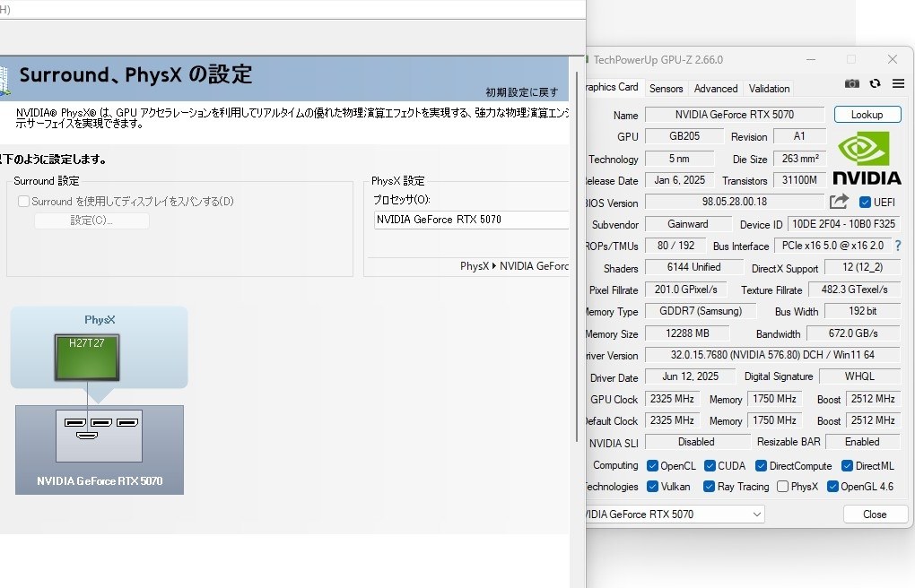The image size is (915, 588).
Task: Toggle the Ray Tracing checkbox
Action: click(x=709, y=487)
